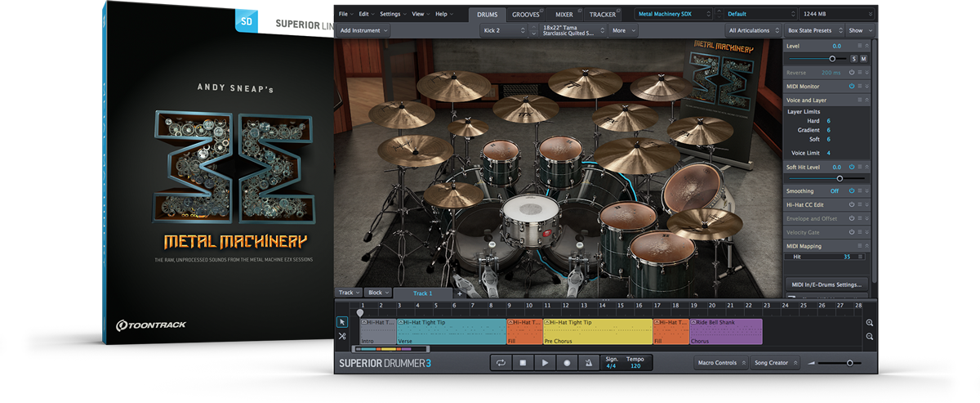Zoom in the timeline with the plus magnifier
980x403 pixels.
tap(870, 323)
